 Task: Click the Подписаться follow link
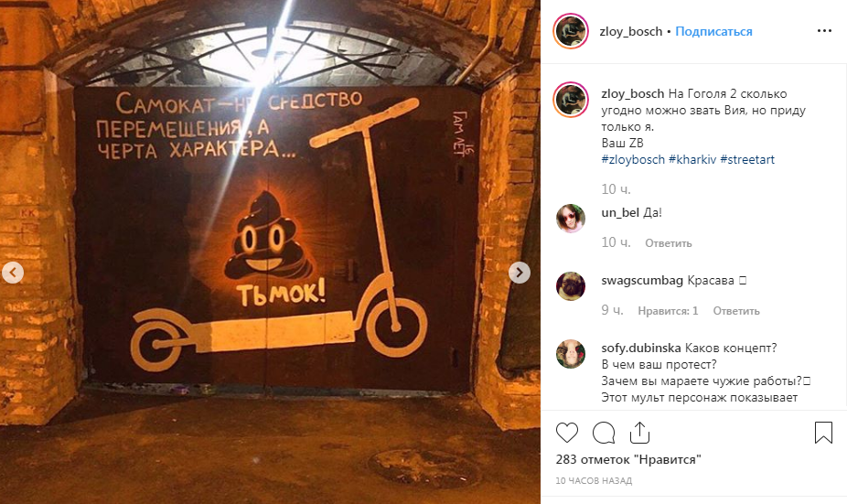coord(713,31)
